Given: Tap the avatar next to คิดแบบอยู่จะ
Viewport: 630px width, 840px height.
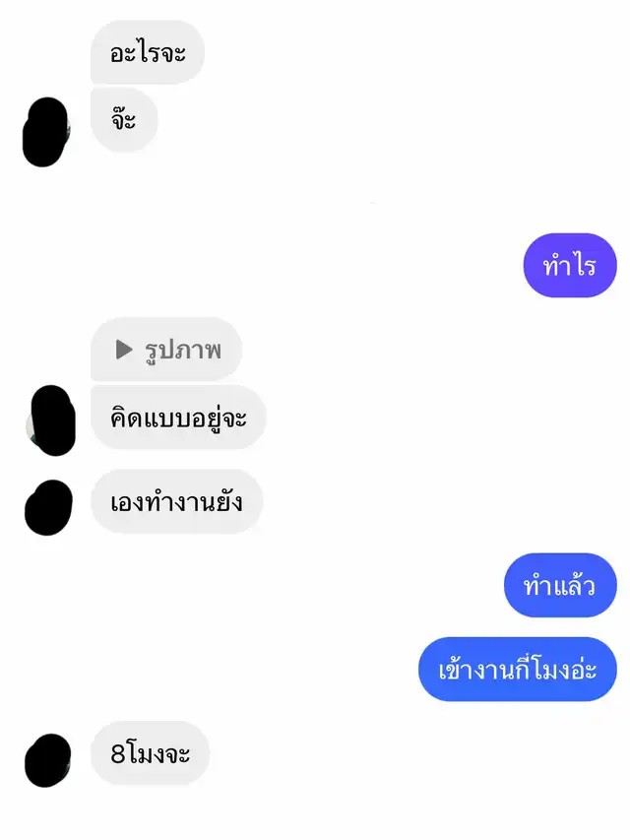Looking at the screenshot, I should pos(51,420).
